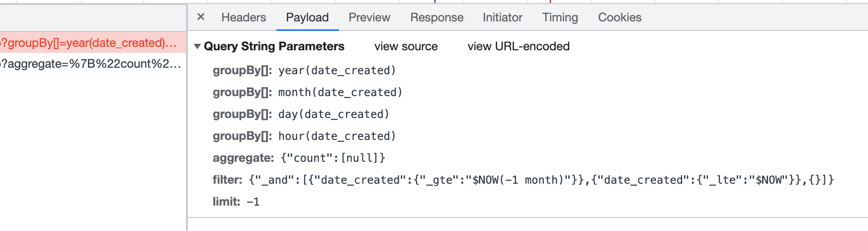The height and width of the screenshot is (231, 868).
Task: Open the Cookies tab
Action: (619, 17)
